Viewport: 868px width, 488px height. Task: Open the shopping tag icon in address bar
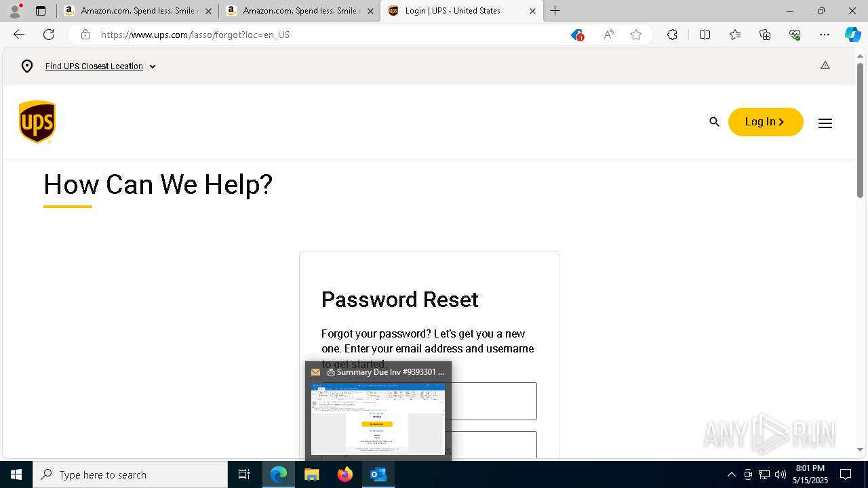click(x=577, y=35)
